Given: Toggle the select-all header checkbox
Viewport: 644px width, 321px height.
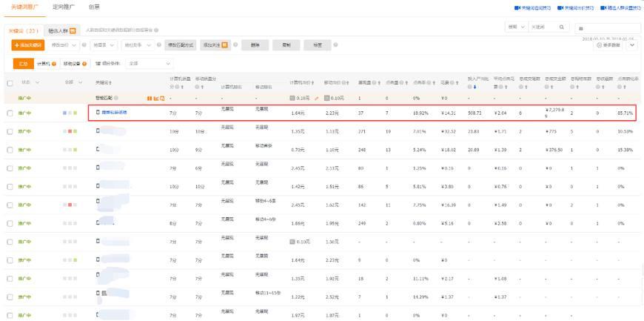Looking at the screenshot, I should pyautogui.click(x=10, y=83).
